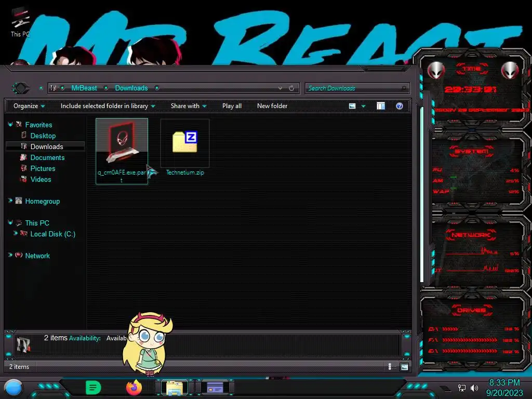Click the G:\ drive usage bar
532x399 pixels.
click(x=470, y=351)
